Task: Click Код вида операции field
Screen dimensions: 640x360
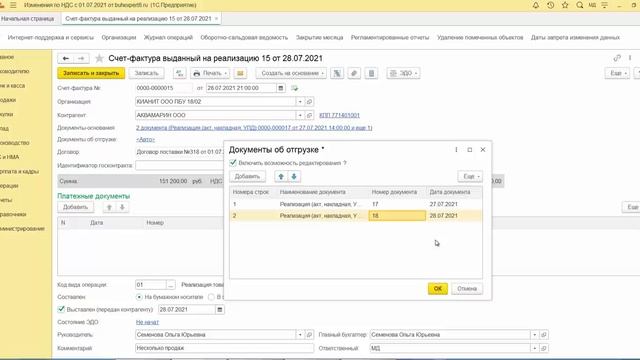Action: (x=151, y=284)
